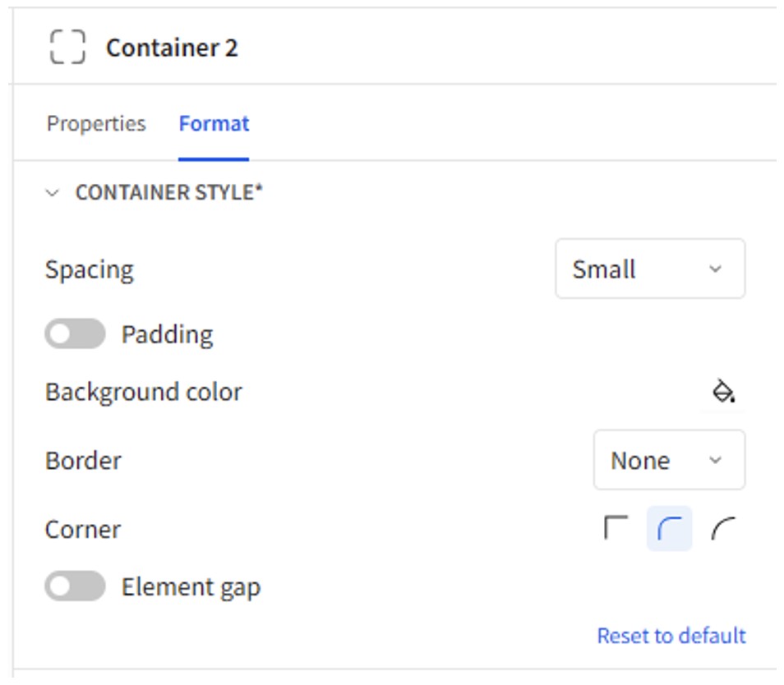Click the Container 2 dashed-square icon
The width and height of the screenshot is (784, 685).
coord(67,47)
